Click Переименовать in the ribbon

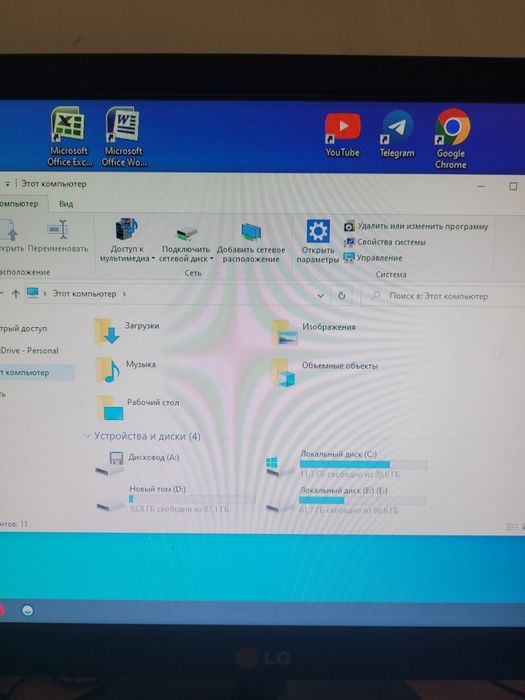58,235
